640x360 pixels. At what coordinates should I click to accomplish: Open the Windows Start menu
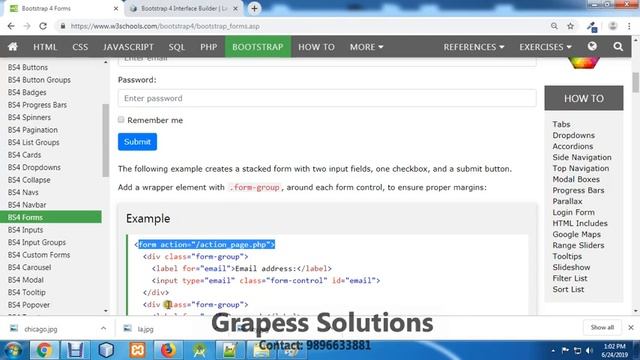point(12,350)
